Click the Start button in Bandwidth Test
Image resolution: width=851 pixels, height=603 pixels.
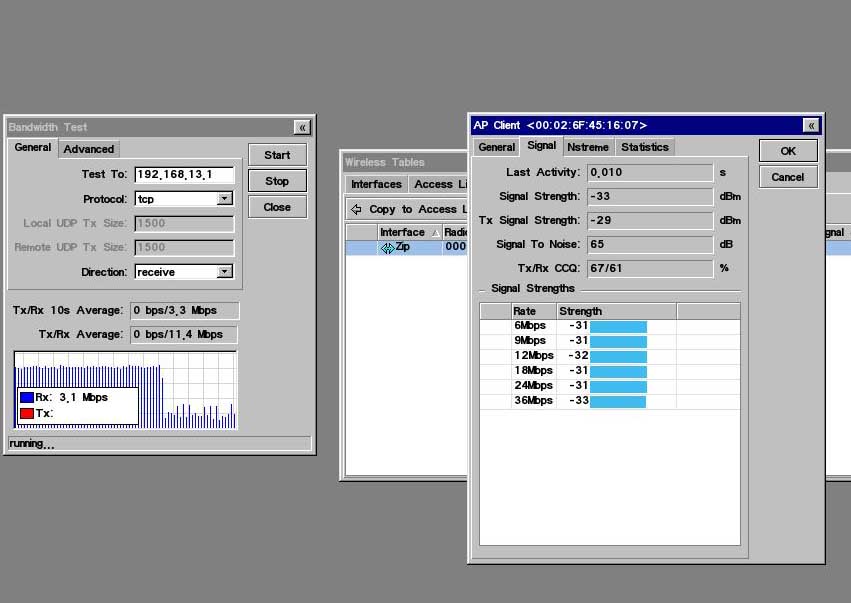point(277,155)
